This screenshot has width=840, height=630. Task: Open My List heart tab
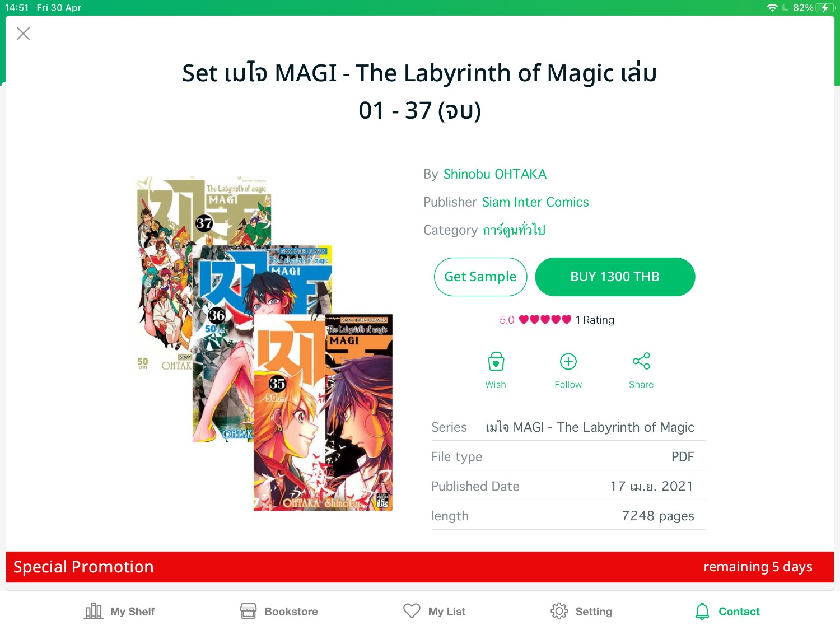435,611
